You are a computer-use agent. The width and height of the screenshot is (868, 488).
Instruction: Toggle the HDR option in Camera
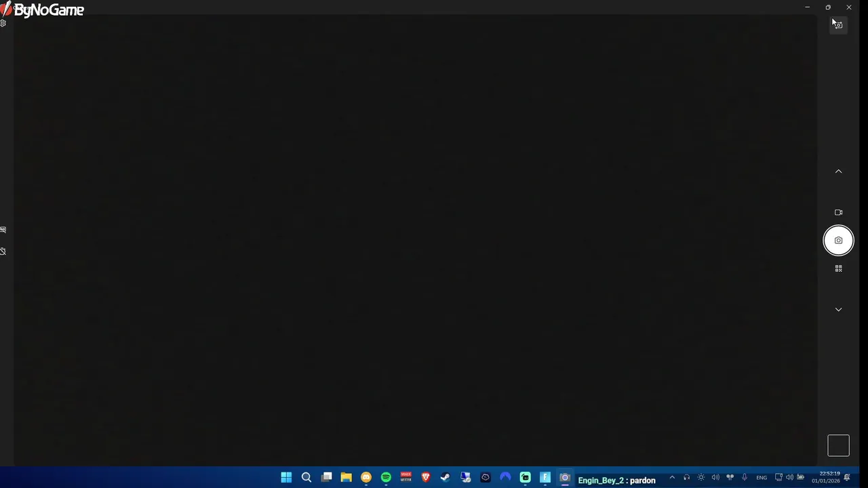pos(3,230)
